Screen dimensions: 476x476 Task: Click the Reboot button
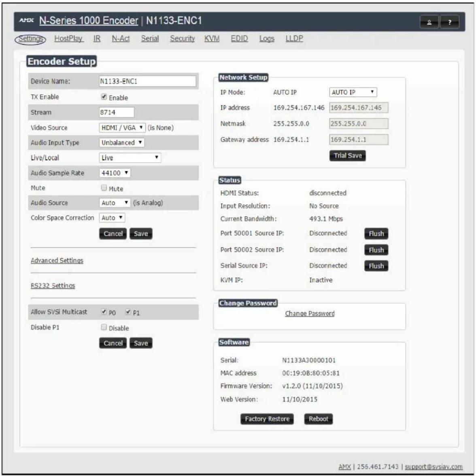[319, 419]
